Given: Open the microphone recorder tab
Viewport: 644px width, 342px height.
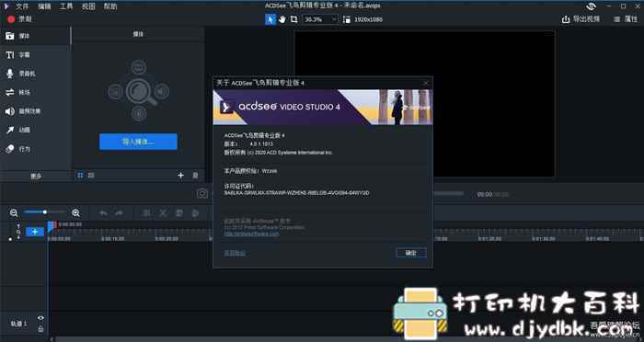Looking at the screenshot, I should pos(35,74).
